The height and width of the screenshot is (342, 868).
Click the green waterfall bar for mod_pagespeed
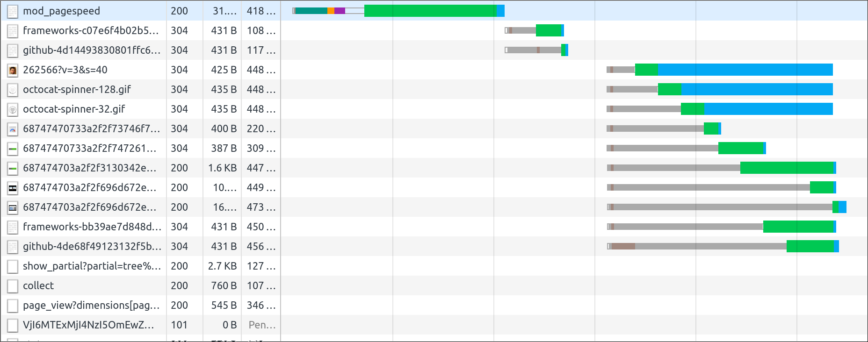429,11
